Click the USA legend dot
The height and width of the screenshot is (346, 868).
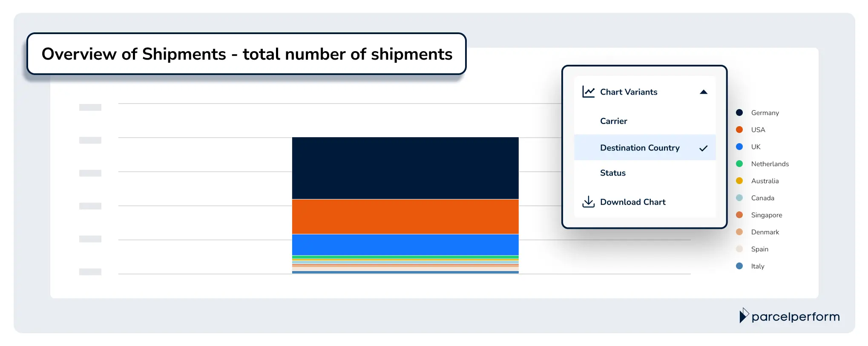740,130
